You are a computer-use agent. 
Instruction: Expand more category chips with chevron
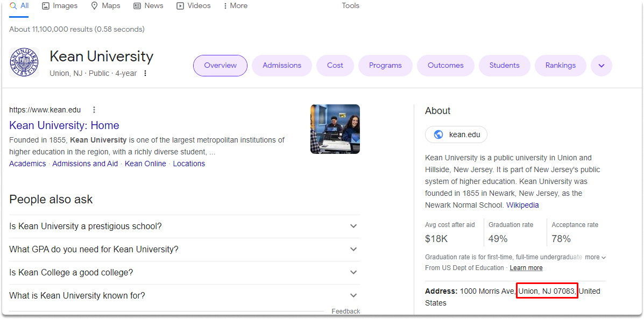tap(601, 66)
